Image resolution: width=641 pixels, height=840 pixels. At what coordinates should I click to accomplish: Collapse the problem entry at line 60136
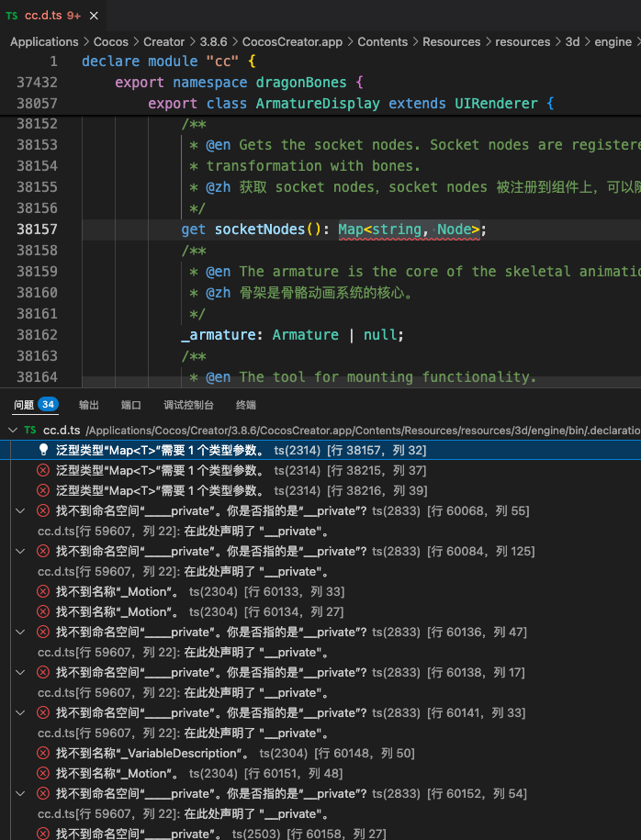(x=21, y=633)
